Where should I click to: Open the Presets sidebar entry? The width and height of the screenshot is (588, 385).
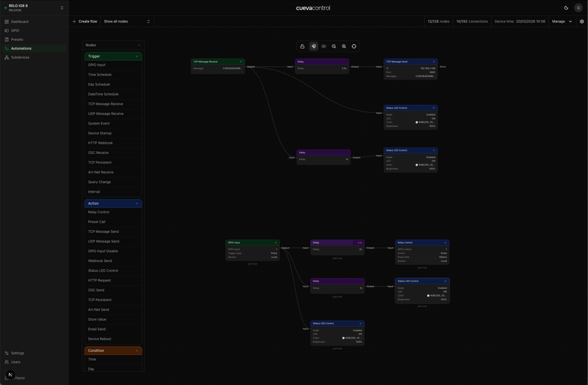point(17,39)
